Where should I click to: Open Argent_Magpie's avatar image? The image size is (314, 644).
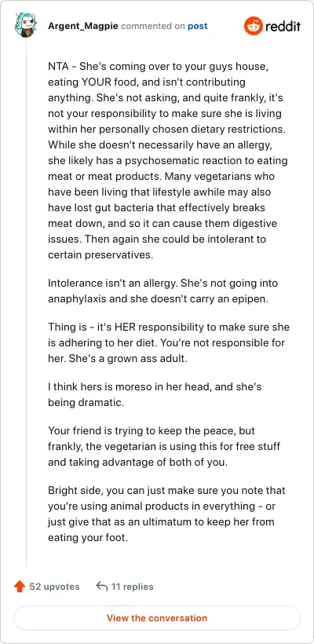coord(26,25)
